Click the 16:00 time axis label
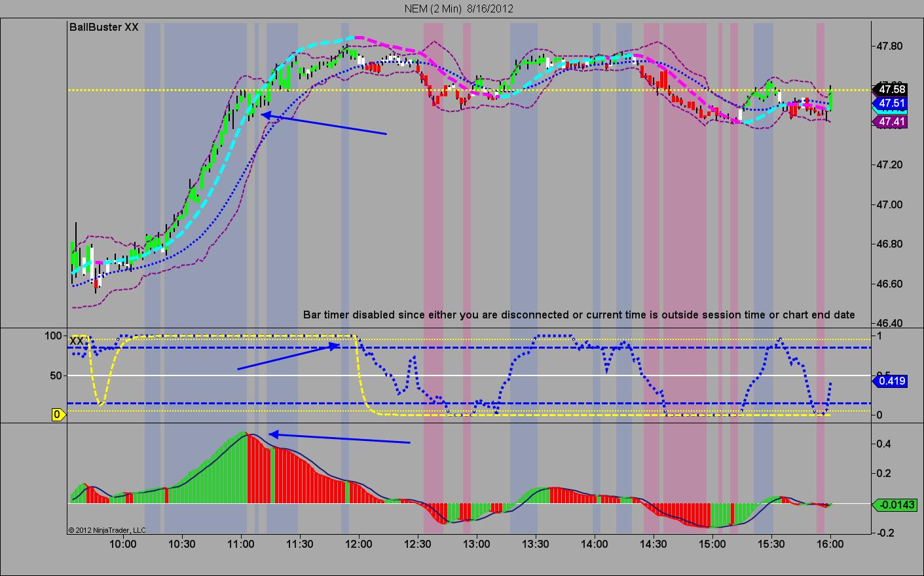This screenshot has height=576, width=924. tap(830, 544)
